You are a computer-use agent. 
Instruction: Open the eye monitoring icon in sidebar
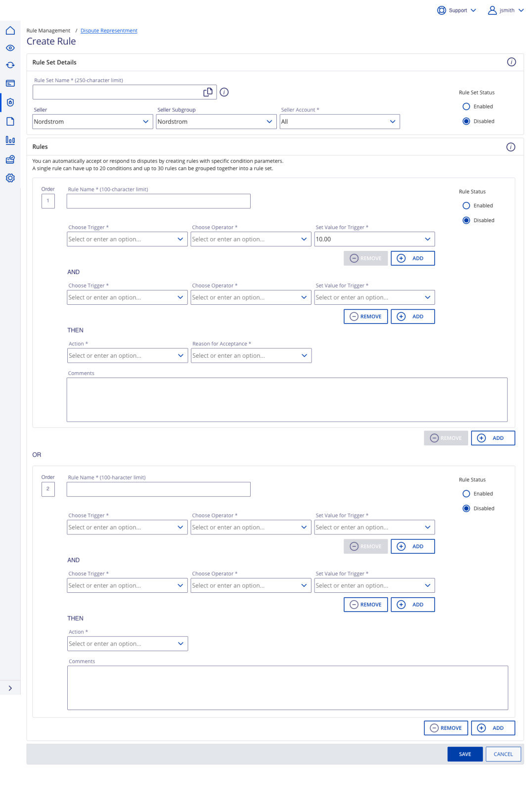point(10,48)
